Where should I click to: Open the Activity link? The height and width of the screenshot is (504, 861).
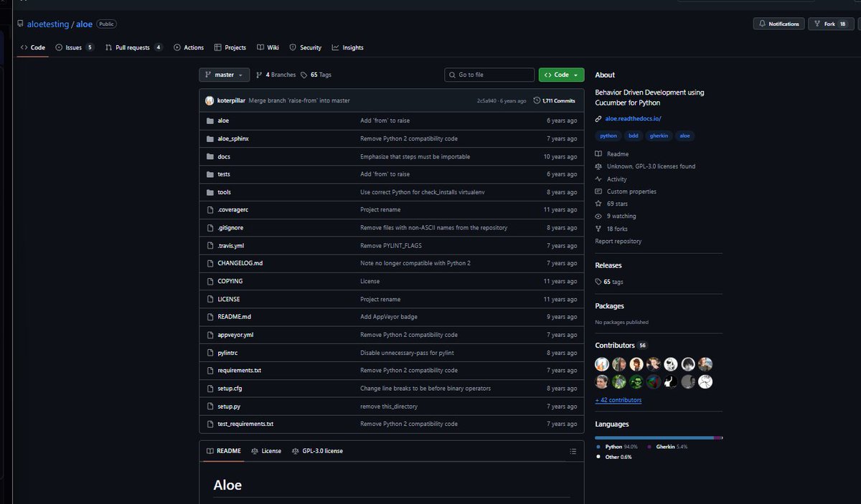pyautogui.click(x=611, y=179)
